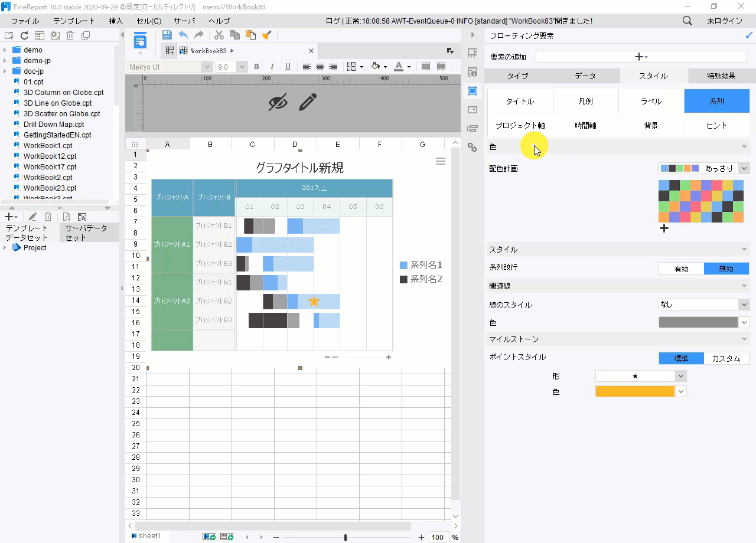Save the workbook with the floppy disk icon

coord(167,35)
